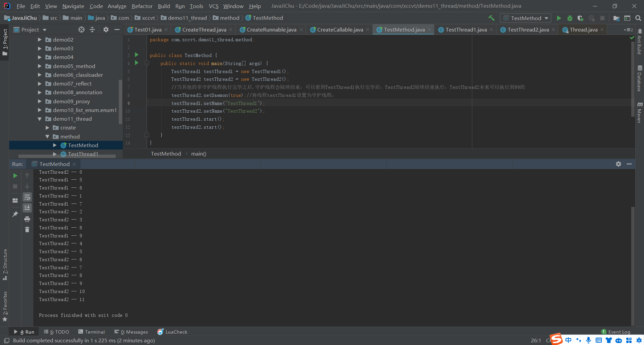Click run gutter arrow beside main method
Viewport: 644px width, 345px height.
pos(137,63)
